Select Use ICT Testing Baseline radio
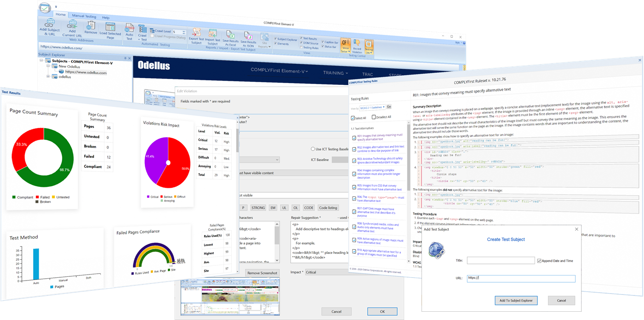This screenshot has height=320, width=644. pyautogui.click(x=313, y=149)
